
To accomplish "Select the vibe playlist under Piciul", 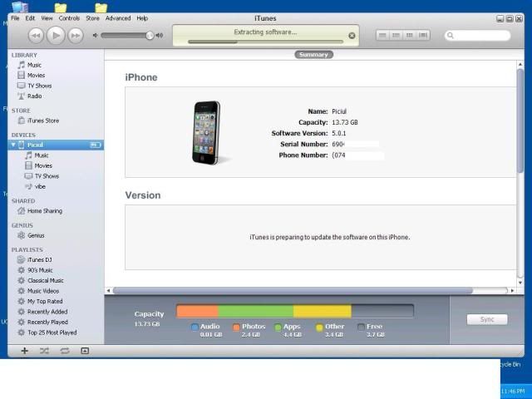I will coord(40,186).
